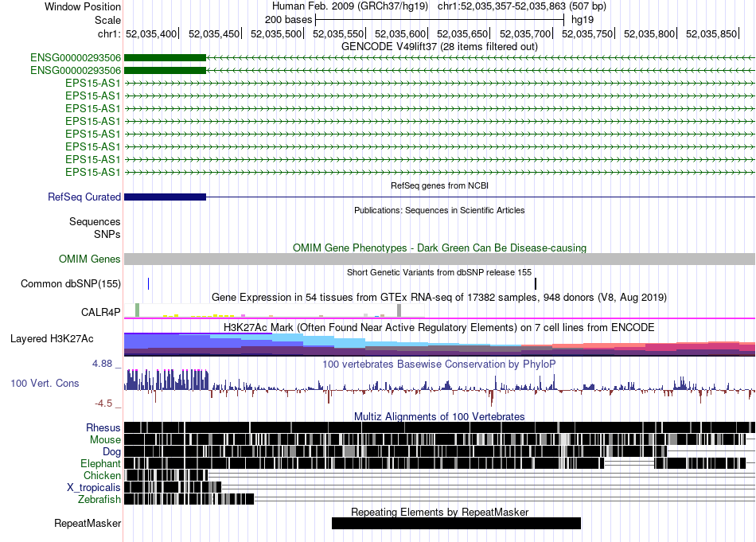
Task: Click the RefSeq Curated track label
Action: click(x=84, y=197)
